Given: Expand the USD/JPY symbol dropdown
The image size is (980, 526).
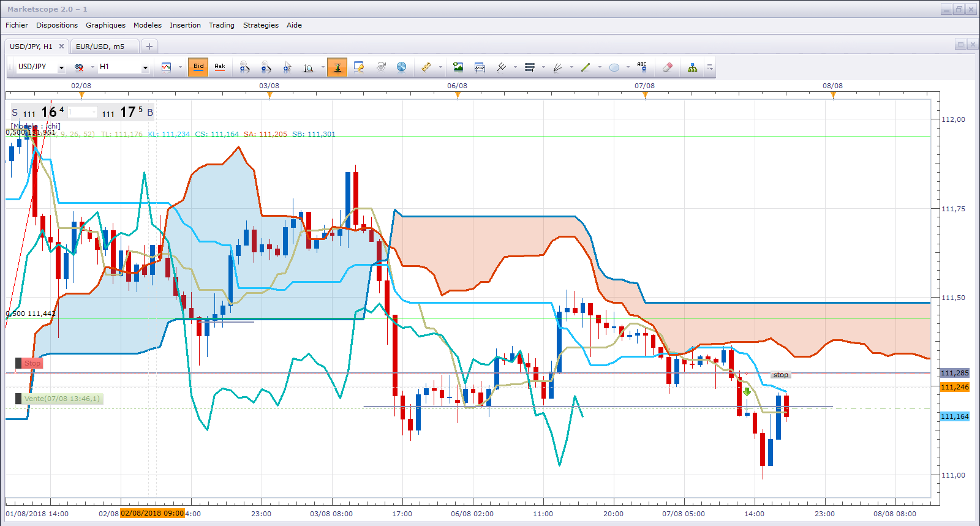Looking at the screenshot, I should (61, 68).
